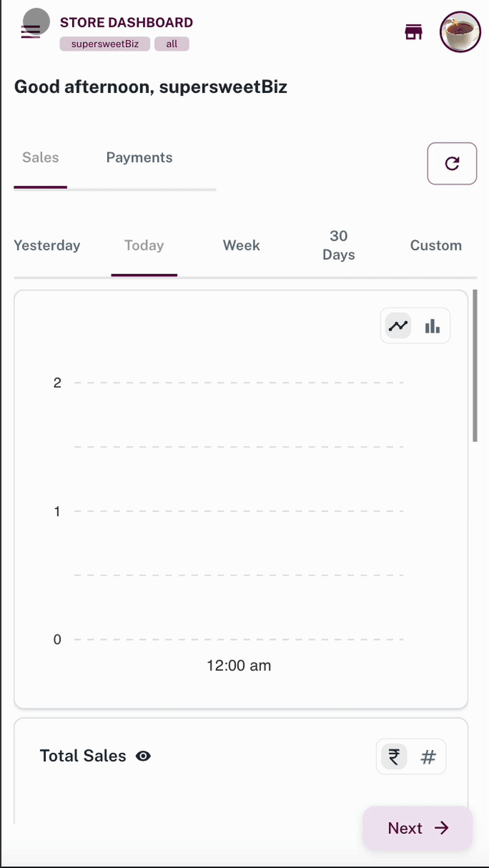Open the navigation hamburger menu
This screenshot has height=868, width=489.
[30, 32]
